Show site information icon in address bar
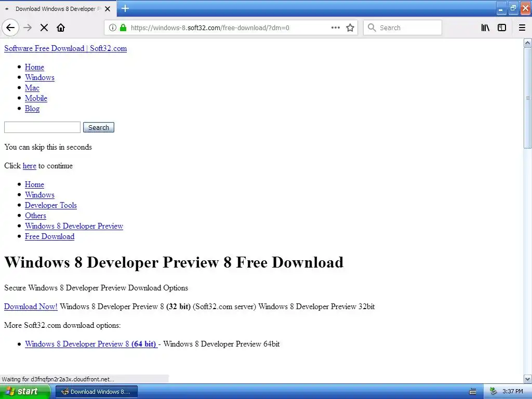This screenshot has height=399, width=532. point(113,28)
